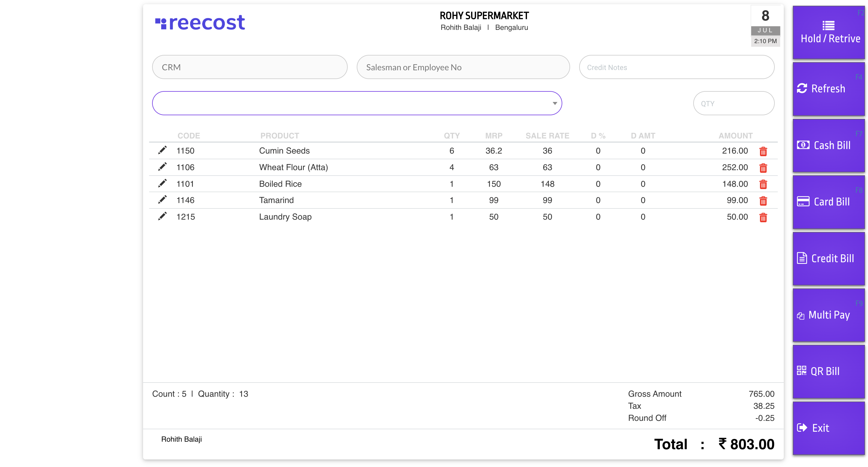Generate a Cash Bill
The width and height of the screenshot is (868, 467).
828,145
